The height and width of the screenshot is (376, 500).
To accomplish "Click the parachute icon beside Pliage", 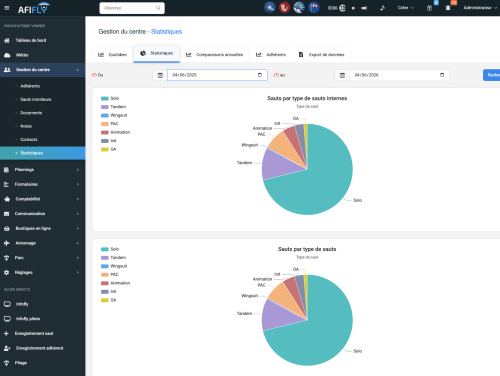I will [6, 363].
